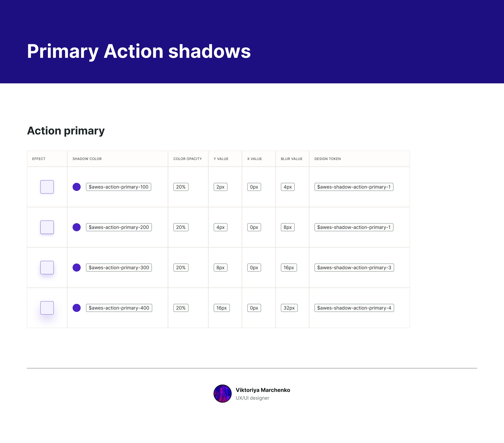Select the $awes-action-primary-400 token chip
Image resolution: width=504 pixels, height=443 pixels.
(x=119, y=308)
